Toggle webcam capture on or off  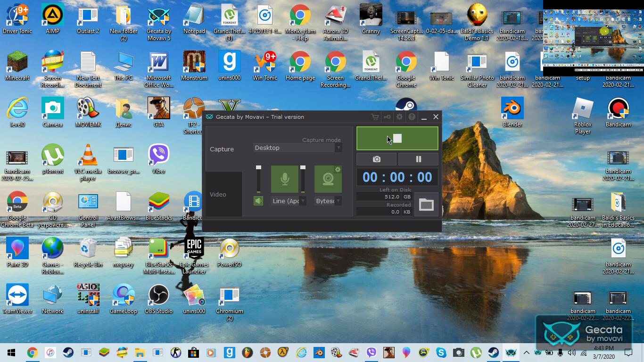coord(328,179)
